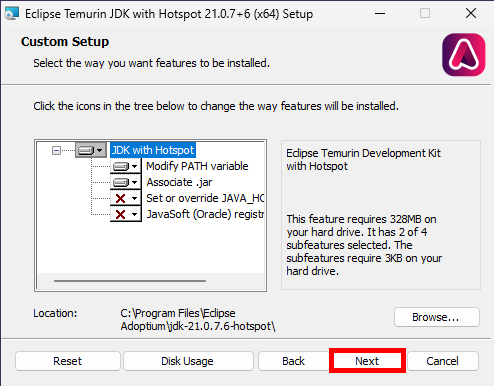This screenshot has height=386, width=494.
Task: Open the Modify PATH variable install-state dropdown
Action: click(x=126, y=166)
